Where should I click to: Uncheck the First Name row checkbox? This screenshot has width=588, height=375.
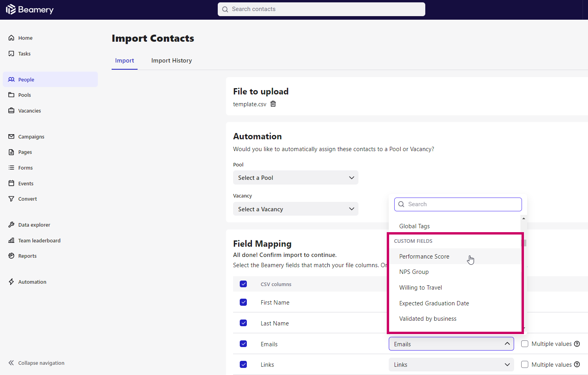click(243, 302)
